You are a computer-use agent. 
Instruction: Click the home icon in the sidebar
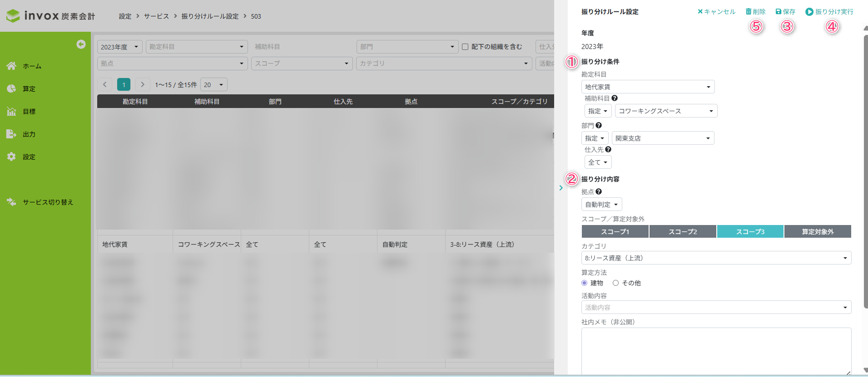(11, 66)
